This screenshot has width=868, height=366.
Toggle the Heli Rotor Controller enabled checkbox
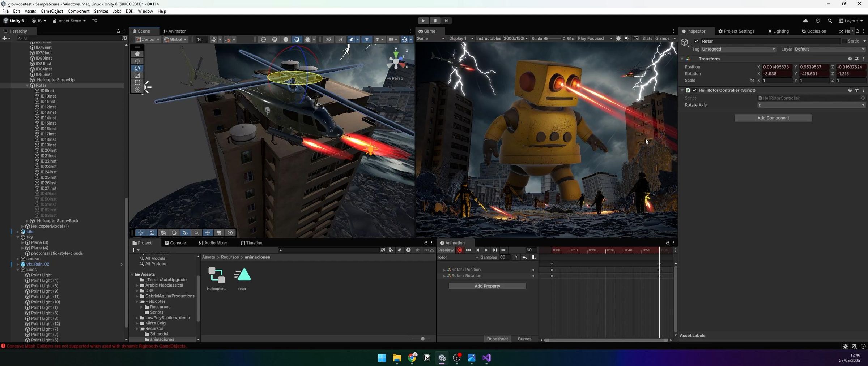pos(694,90)
